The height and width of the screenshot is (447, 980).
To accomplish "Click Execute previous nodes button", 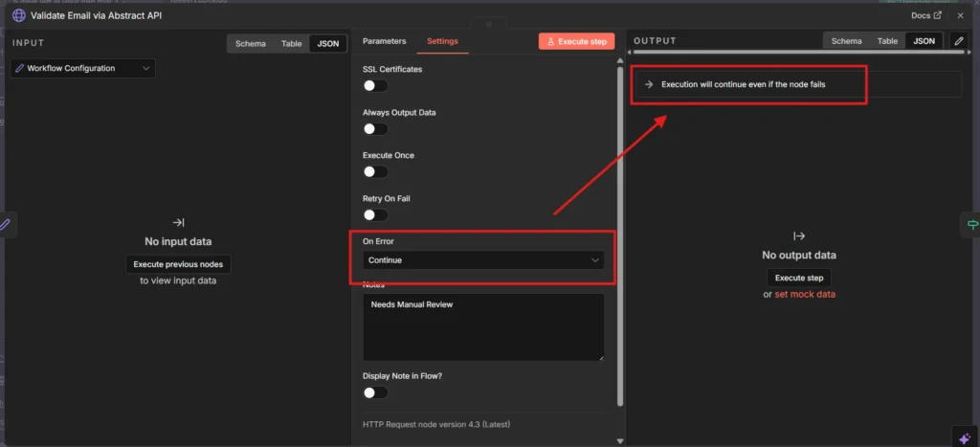I will (178, 264).
